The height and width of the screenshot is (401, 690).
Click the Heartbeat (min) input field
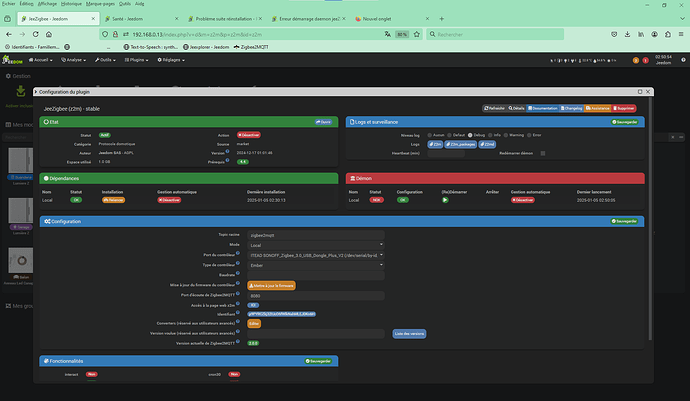[x=446, y=153]
